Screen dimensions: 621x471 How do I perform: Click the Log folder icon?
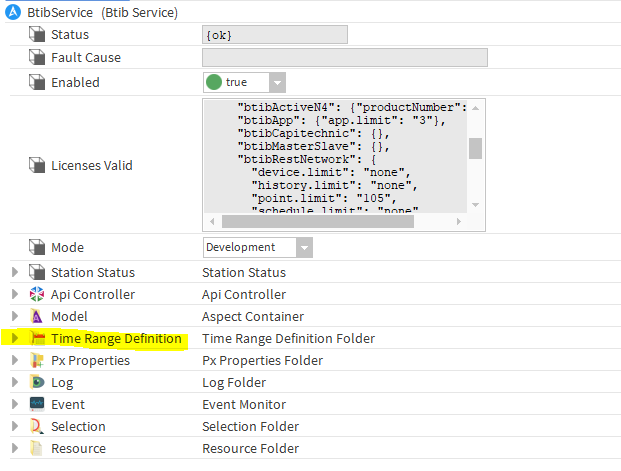tap(37, 383)
